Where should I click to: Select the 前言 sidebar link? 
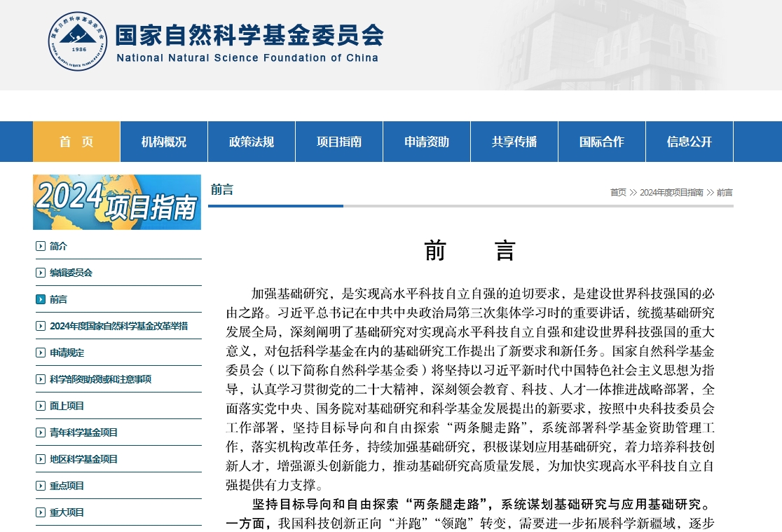pos(58,299)
